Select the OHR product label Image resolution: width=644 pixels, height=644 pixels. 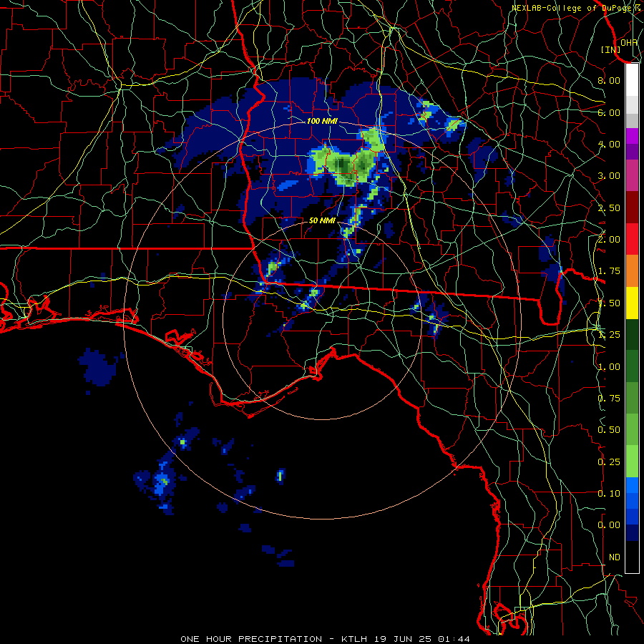pos(629,43)
